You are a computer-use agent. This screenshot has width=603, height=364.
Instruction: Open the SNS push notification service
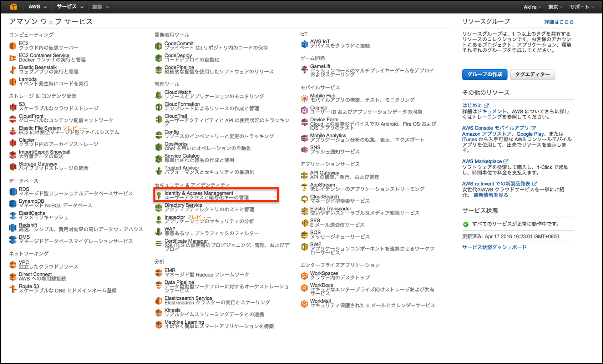pos(315,147)
